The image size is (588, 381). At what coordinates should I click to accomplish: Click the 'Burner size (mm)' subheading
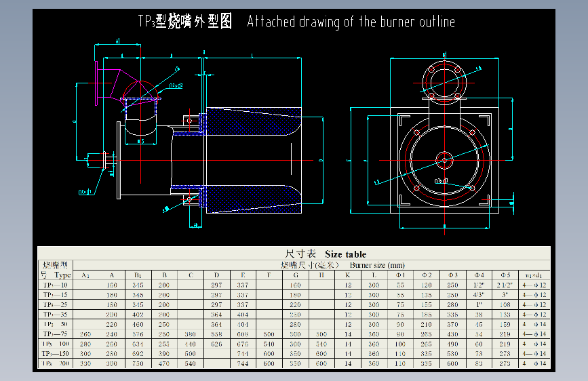point(377,265)
